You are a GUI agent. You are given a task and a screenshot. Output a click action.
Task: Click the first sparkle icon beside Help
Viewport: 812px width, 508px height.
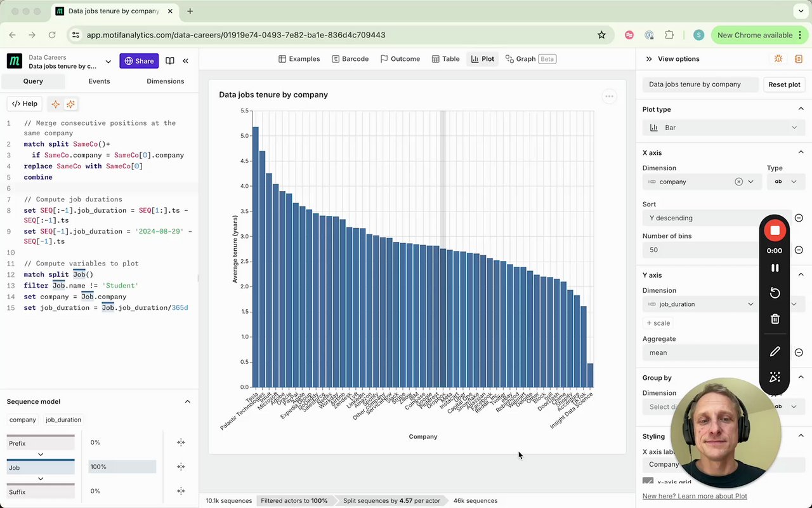pyautogui.click(x=55, y=104)
